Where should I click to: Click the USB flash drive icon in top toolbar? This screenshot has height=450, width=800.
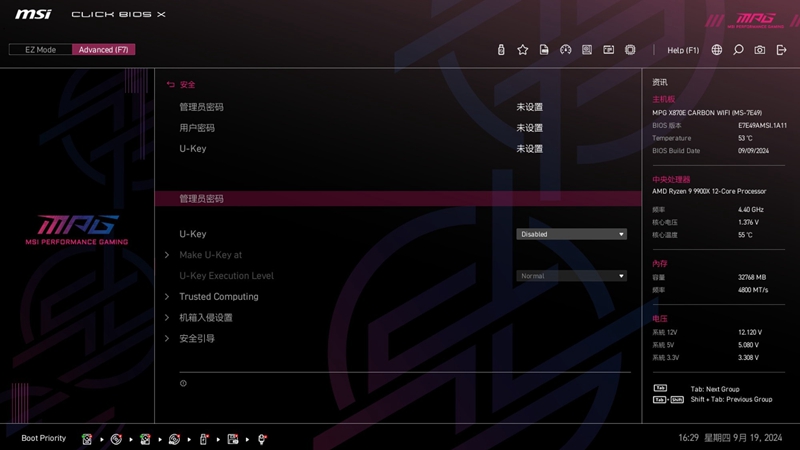coord(501,50)
